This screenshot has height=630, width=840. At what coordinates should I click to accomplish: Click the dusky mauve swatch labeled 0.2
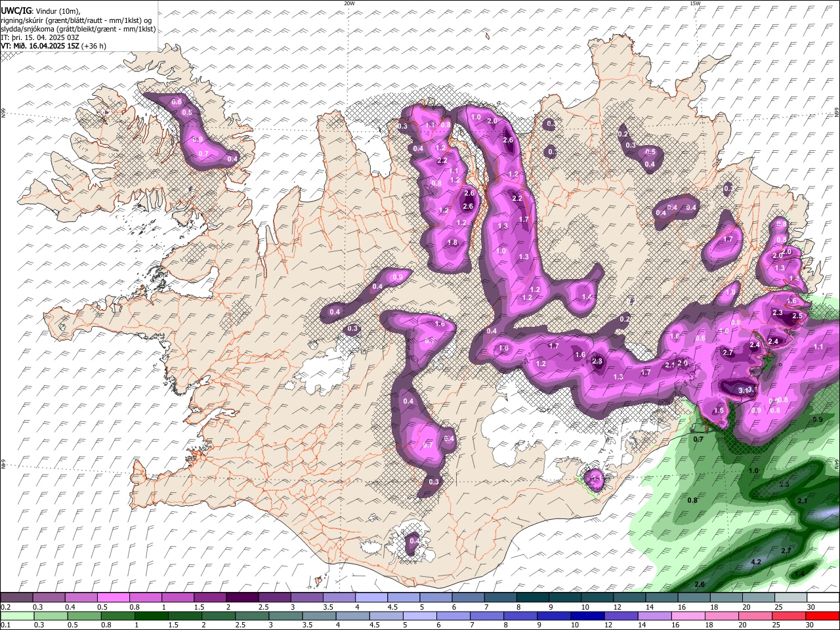click(16, 598)
